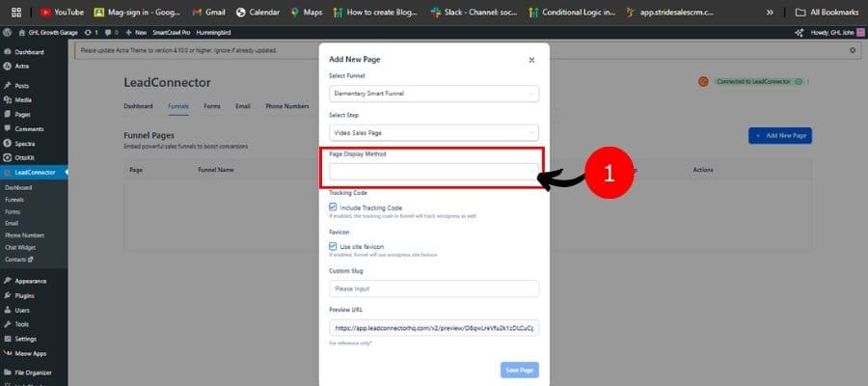Open Email submenu item in sidebar
This screenshot has height=386, width=868.
pos(12,223)
